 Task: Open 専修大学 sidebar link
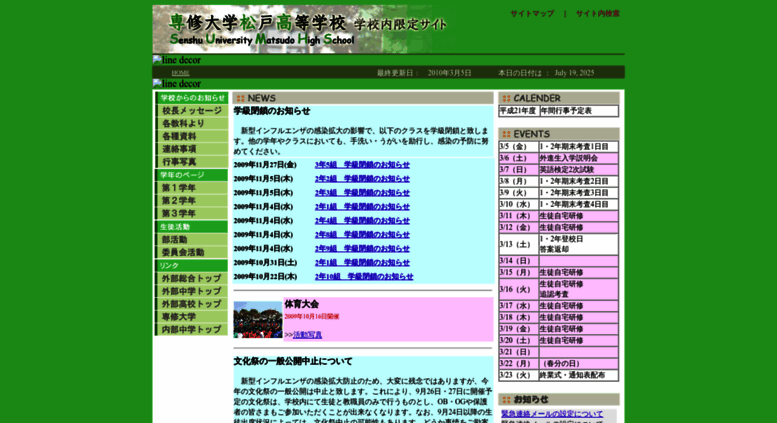[x=192, y=317]
